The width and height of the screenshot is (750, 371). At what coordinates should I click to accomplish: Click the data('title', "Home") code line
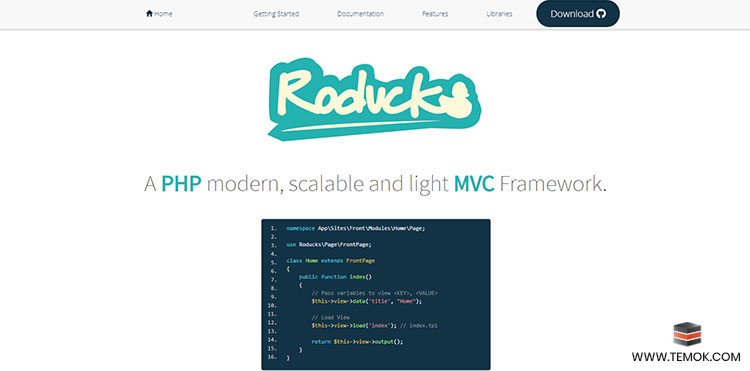[x=367, y=301]
